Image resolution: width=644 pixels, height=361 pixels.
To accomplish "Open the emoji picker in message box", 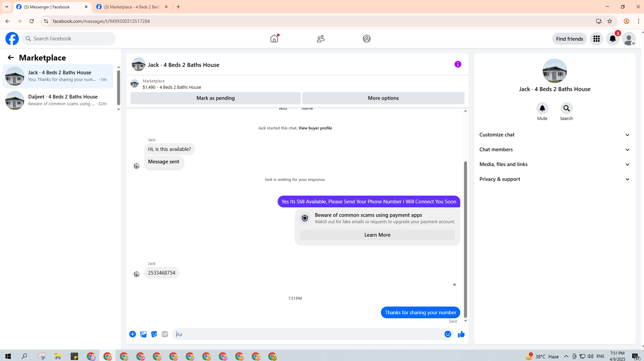I will pyautogui.click(x=448, y=334).
